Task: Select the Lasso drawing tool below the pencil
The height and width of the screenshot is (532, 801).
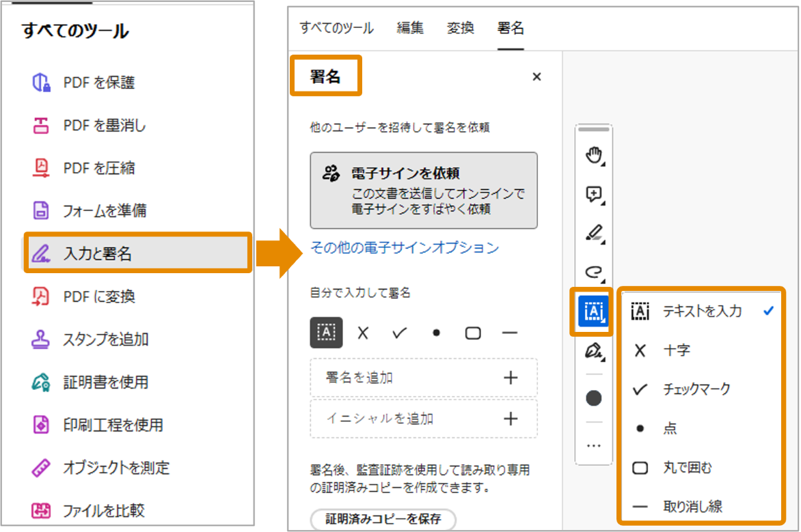Action: point(593,272)
